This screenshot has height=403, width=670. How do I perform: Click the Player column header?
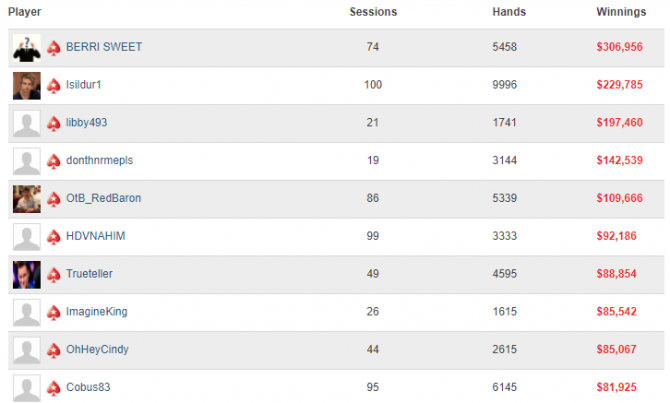point(25,12)
